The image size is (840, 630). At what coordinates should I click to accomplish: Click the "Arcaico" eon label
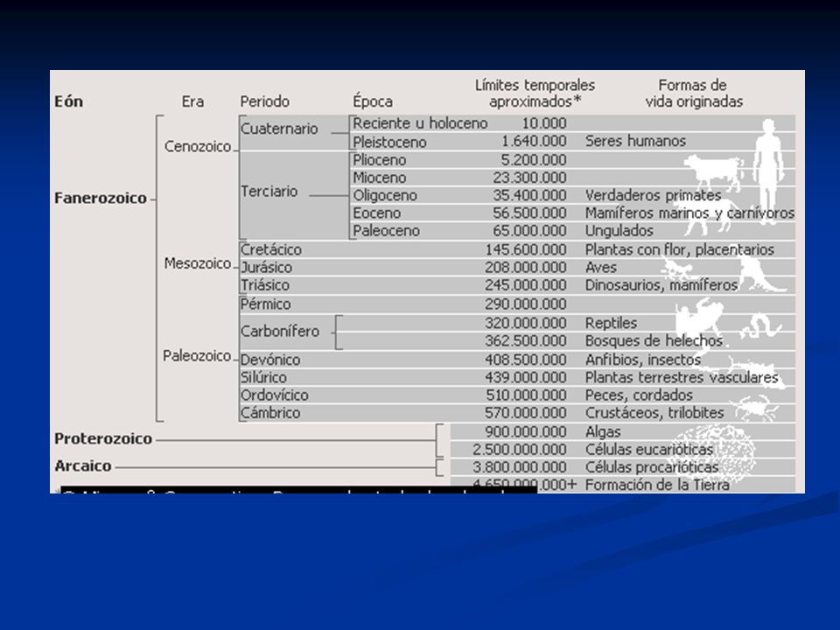pos(82,466)
